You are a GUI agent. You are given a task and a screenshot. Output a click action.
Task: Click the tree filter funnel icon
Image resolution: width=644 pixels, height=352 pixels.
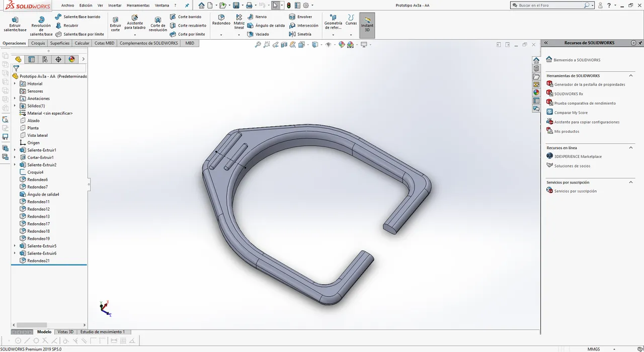16,68
